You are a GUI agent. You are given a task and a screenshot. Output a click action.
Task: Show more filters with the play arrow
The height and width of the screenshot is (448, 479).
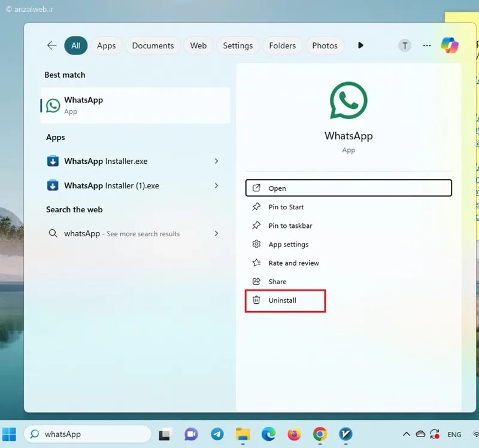click(360, 45)
